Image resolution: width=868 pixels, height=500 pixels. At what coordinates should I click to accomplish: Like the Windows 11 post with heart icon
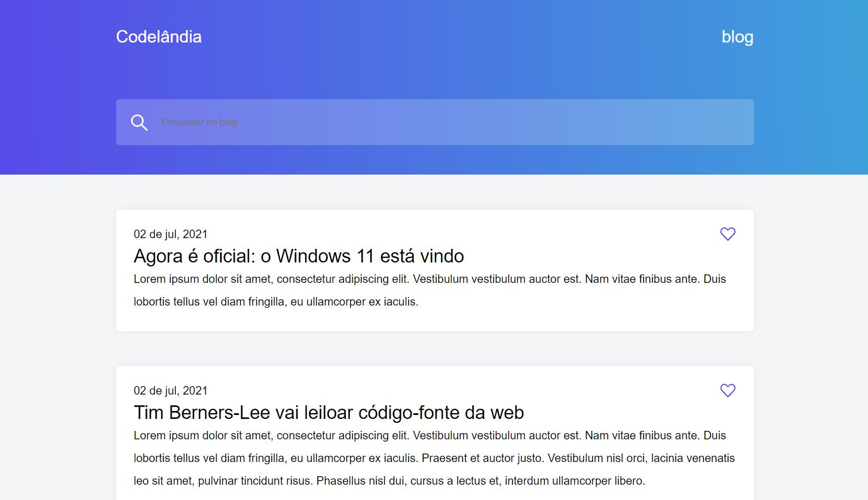click(727, 234)
